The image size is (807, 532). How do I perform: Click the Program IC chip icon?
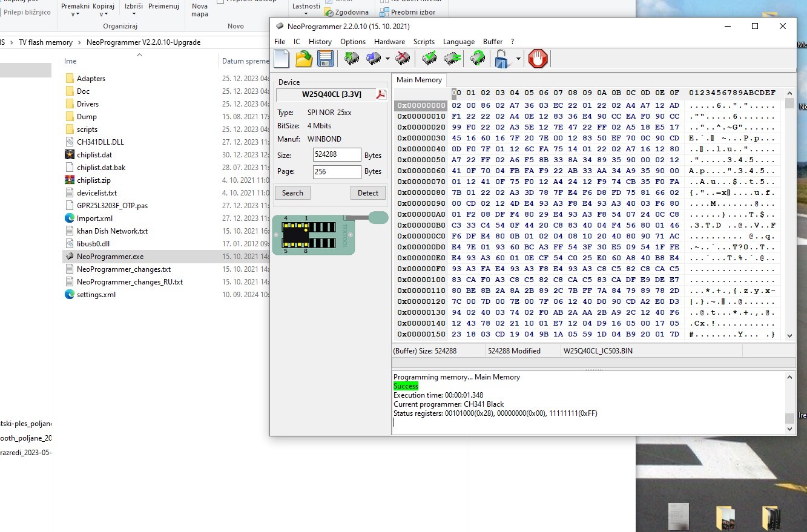pyautogui.click(x=373, y=59)
